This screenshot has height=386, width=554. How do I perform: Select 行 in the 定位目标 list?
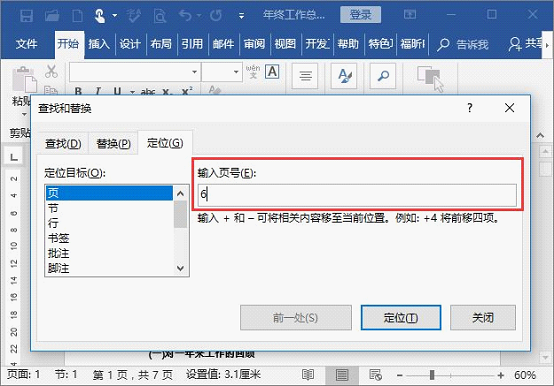tap(109, 223)
